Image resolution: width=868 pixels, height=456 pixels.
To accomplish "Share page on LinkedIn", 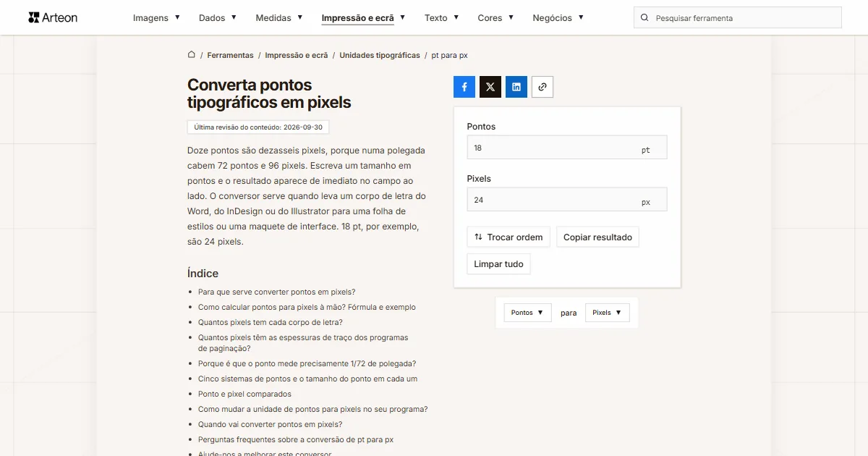I will tap(516, 87).
